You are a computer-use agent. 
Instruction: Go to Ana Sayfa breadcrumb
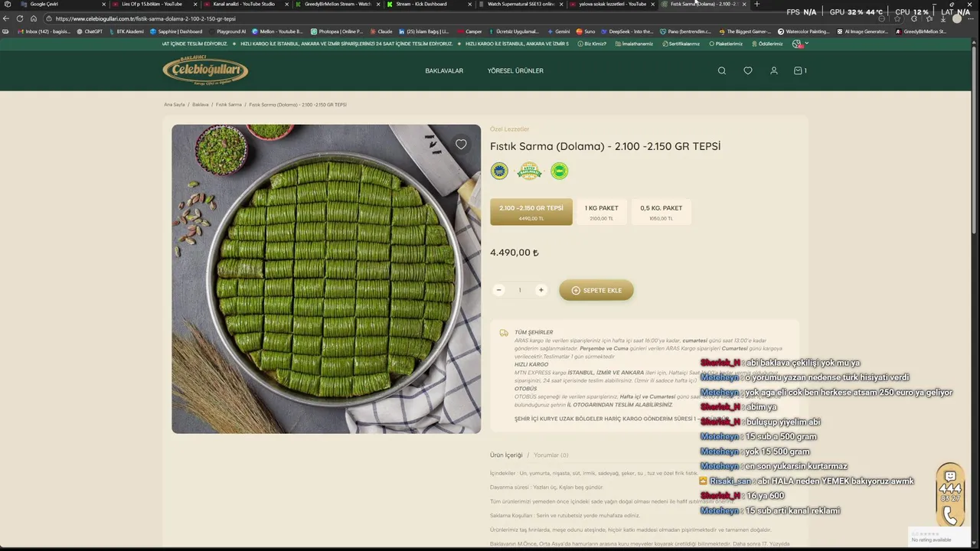pyautogui.click(x=175, y=104)
